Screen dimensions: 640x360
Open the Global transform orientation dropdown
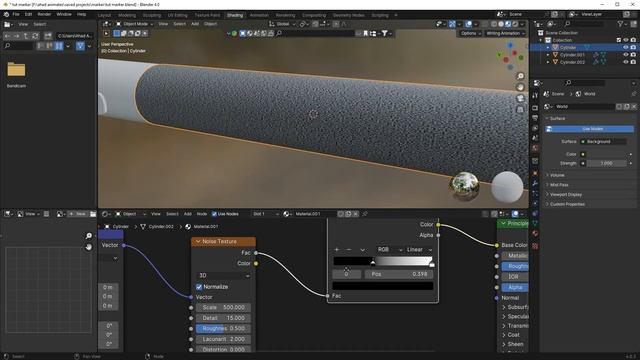pyautogui.click(x=282, y=24)
